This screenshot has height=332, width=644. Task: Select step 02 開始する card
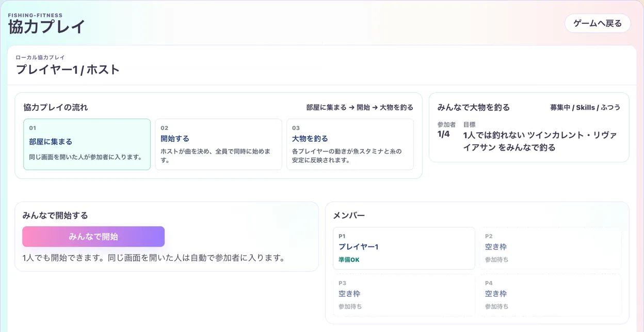218,144
